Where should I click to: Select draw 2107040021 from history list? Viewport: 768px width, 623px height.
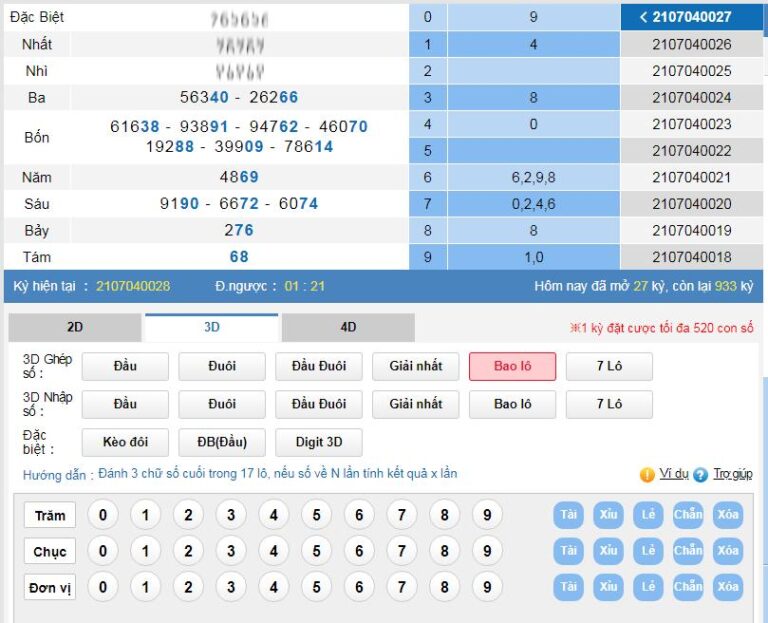tap(691, 177)
